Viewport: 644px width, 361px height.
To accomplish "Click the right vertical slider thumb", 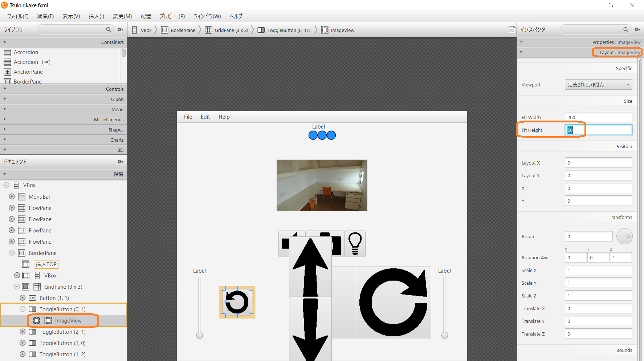I will tap(445, 335).
